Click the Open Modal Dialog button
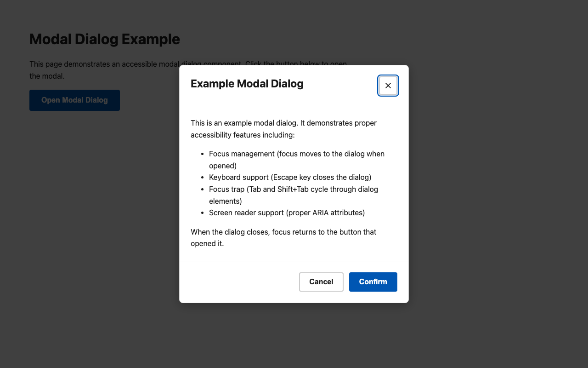The width and height of the screenshot is (588, 368). click(74, 100)
